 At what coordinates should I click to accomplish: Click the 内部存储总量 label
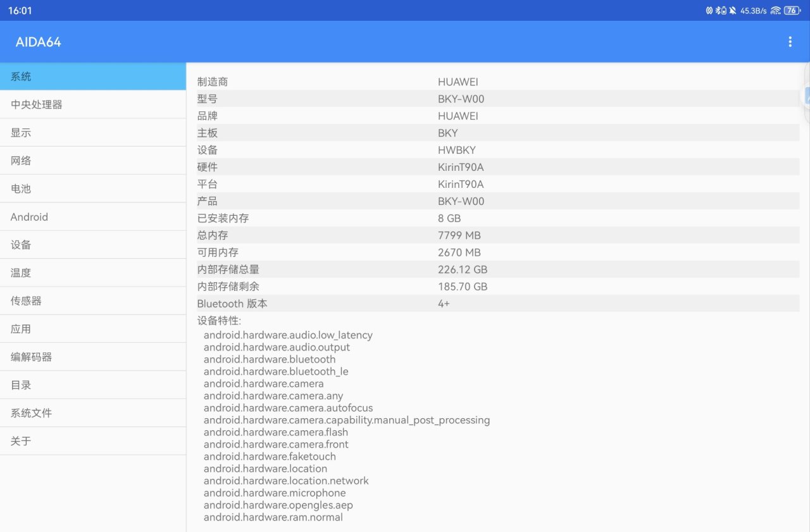tap(228, 269)
